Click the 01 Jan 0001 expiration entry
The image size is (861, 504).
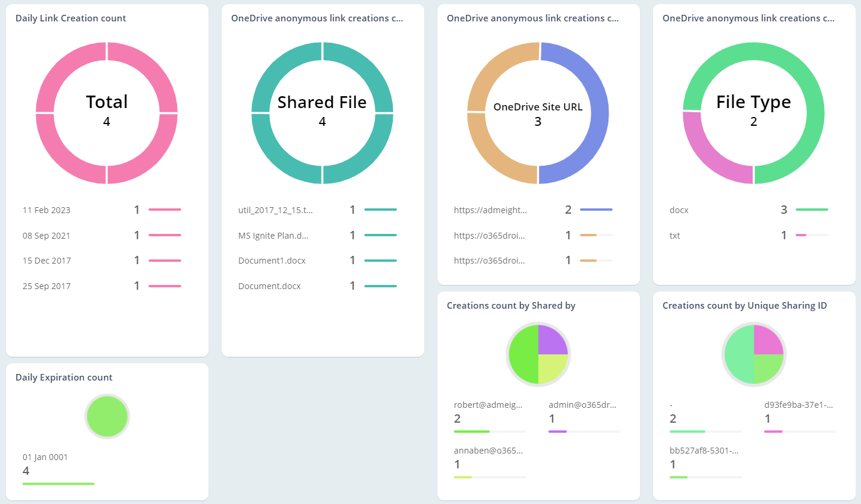click(45, 457)
